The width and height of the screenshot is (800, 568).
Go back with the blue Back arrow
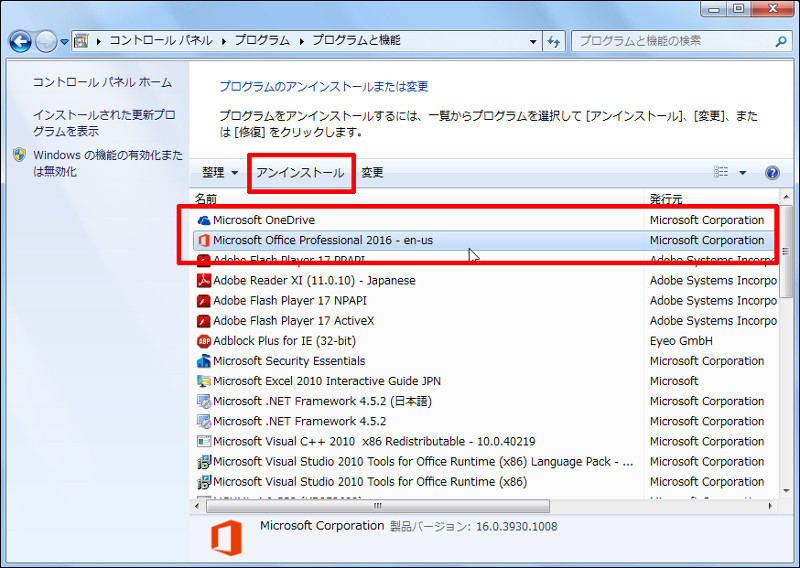(x=20, y=41)
